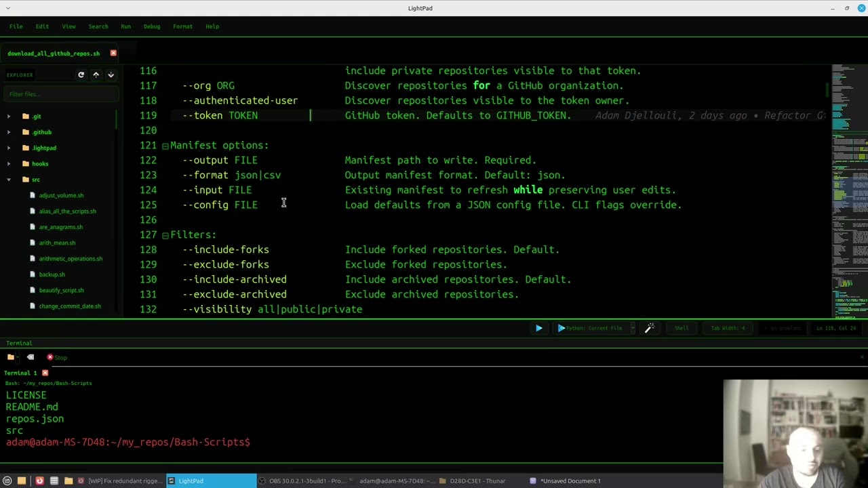Click the --token TOKEN line text
Viewport: 868px width, 488px height.
pos(220,115)
